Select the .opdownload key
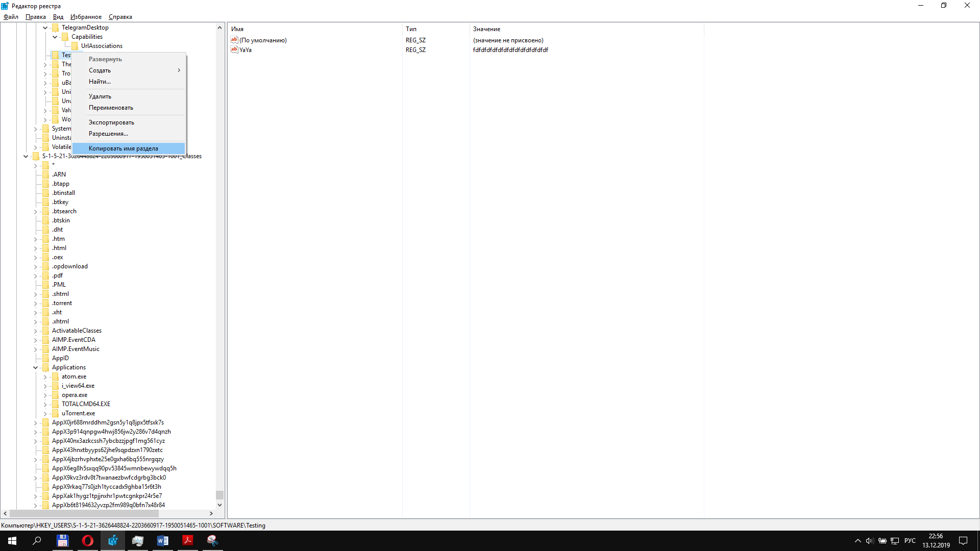This screenshot has width=980, height=551. [69, 266]
